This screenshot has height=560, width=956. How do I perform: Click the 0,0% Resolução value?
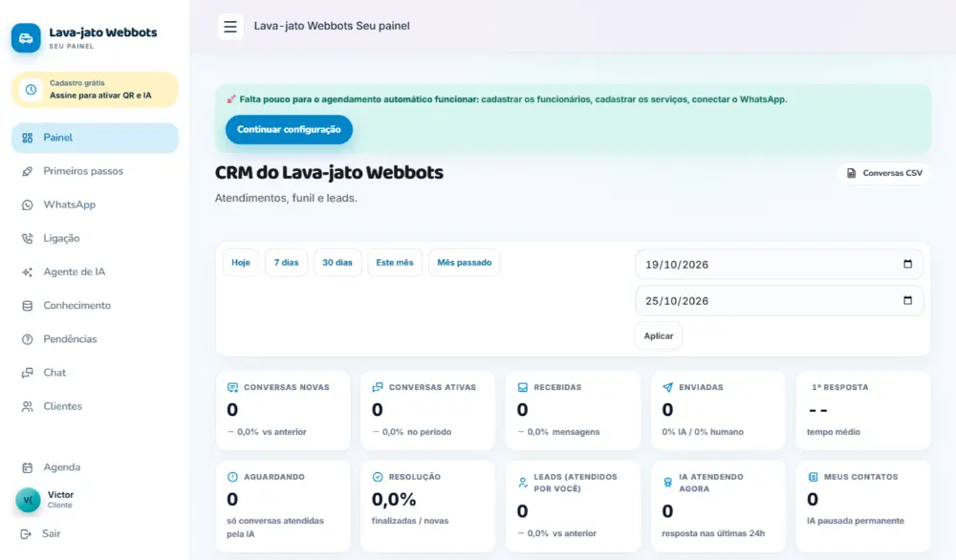point(394,500)
